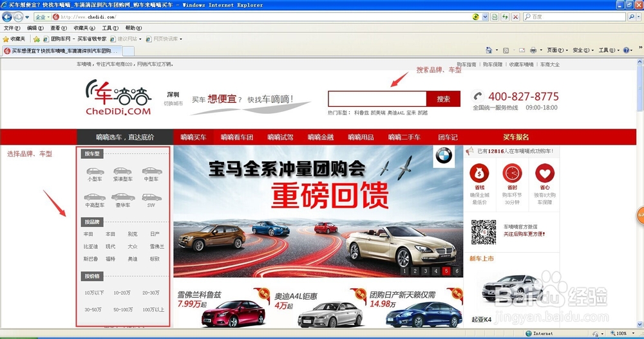Open the 查看(V) menu

tap(59, 28)
